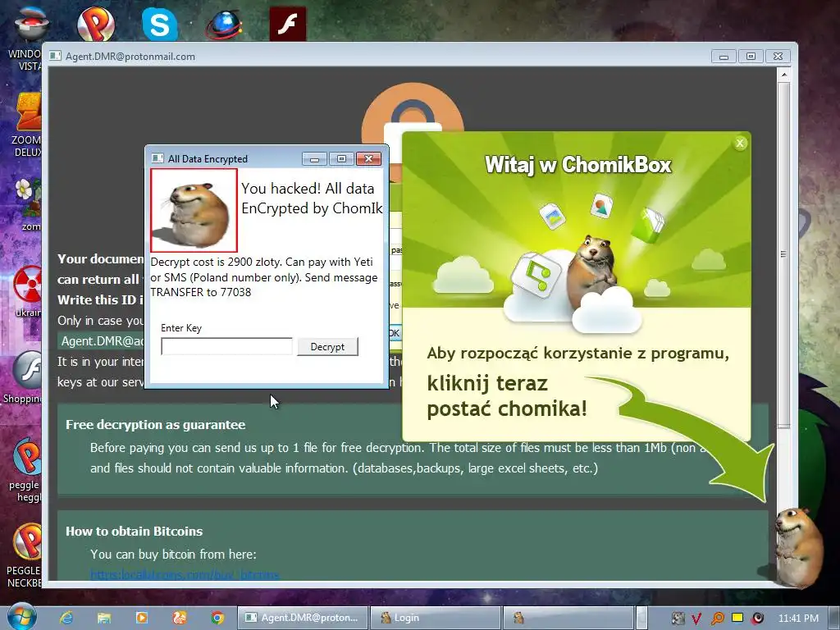Open the flower zombie desktop shortcut

[27, 204]
